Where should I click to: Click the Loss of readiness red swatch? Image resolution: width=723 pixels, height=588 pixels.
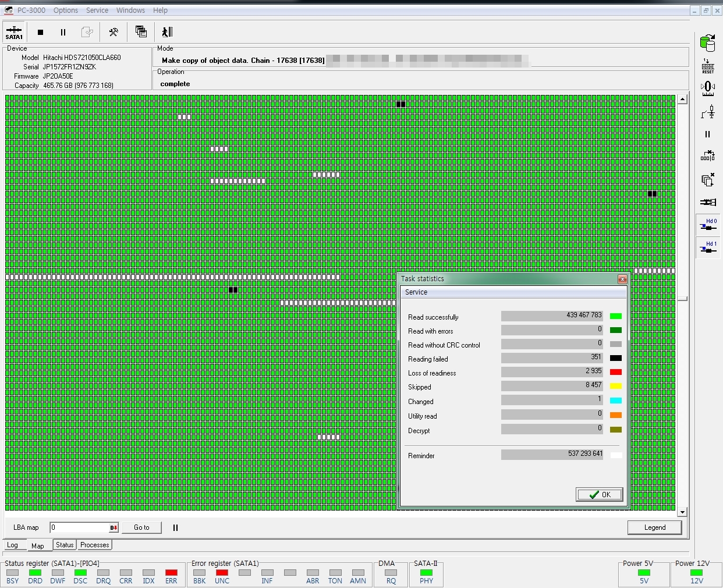pyautogui.click(x=616, y=372)
